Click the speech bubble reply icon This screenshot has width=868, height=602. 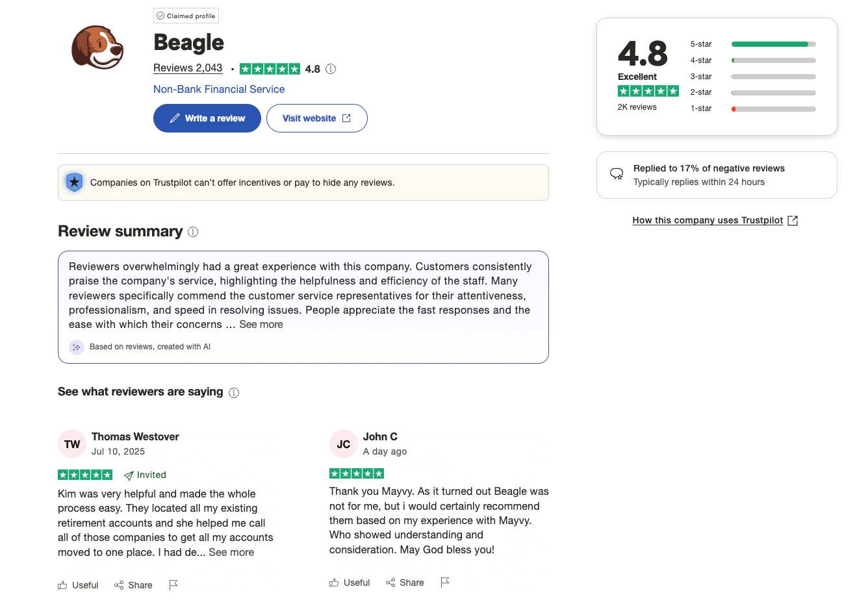[617, 174]
